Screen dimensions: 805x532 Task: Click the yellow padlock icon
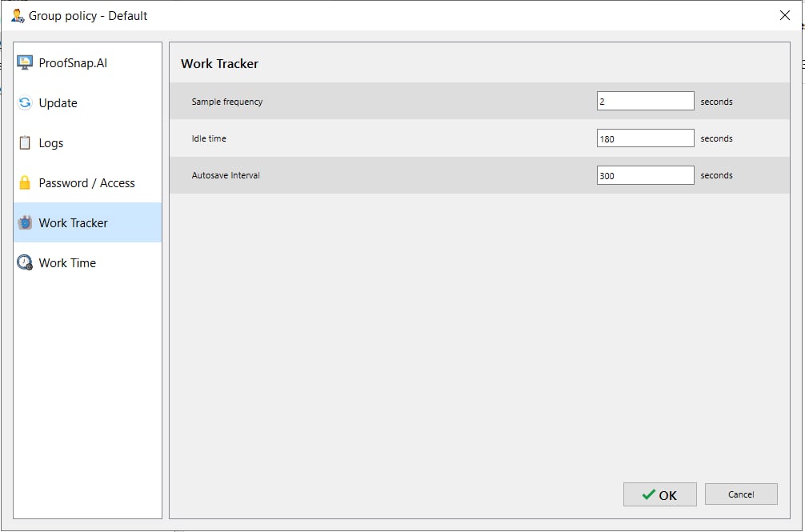point(25,183)
